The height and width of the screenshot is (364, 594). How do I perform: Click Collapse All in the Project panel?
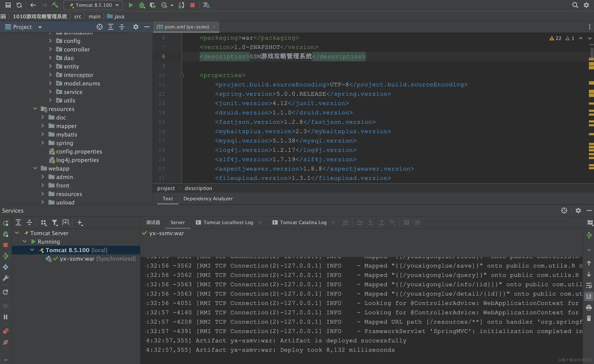point(122,27)
